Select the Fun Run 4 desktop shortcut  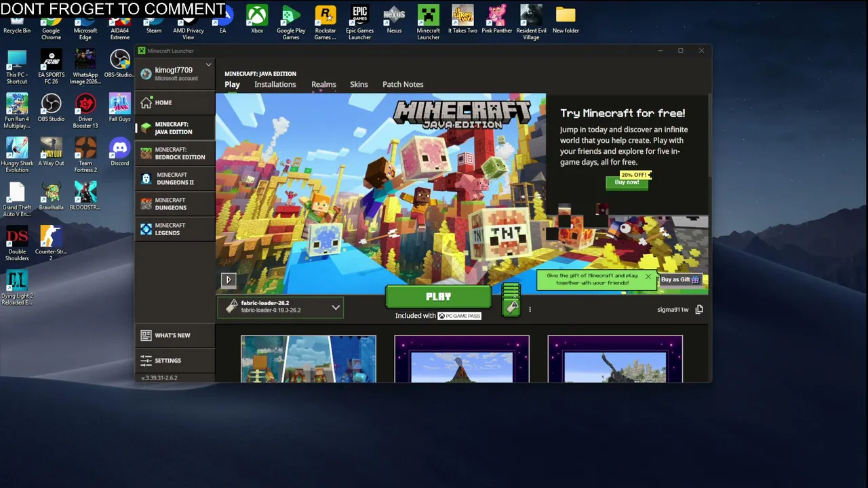coord(17,111)
